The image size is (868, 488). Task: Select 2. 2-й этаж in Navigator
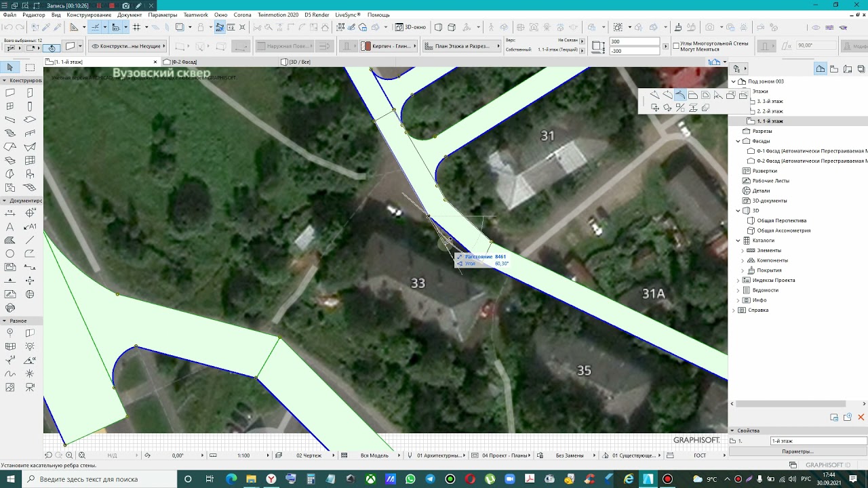770,111
